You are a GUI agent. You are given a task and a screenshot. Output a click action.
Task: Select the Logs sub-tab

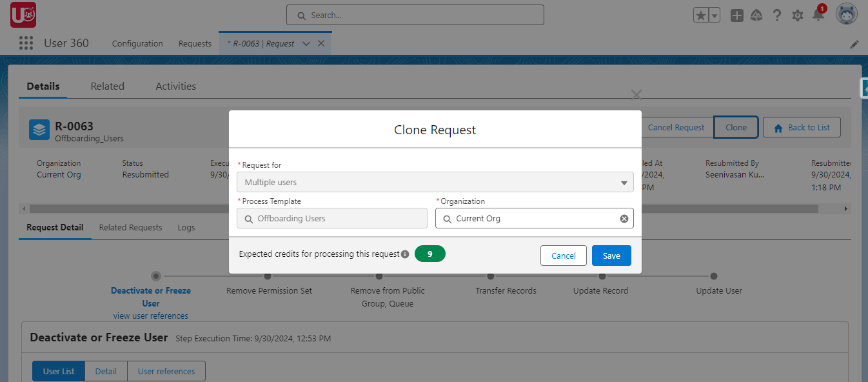coord(186,227)
